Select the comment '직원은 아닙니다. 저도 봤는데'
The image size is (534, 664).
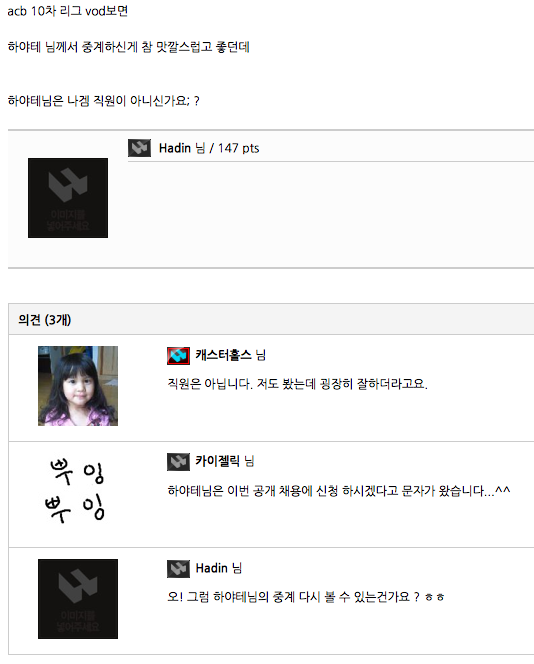pos(297,384)
